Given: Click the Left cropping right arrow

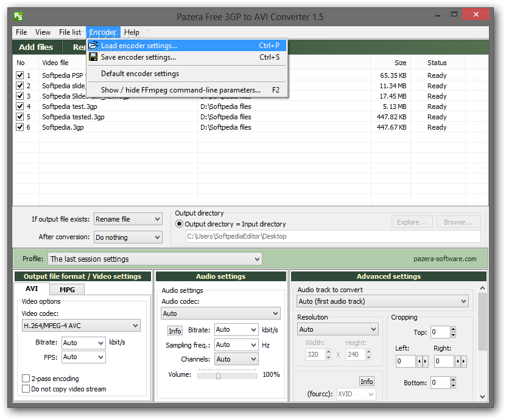Looking at the screenshot, I should pyautogui.click(x=426, y=362).
